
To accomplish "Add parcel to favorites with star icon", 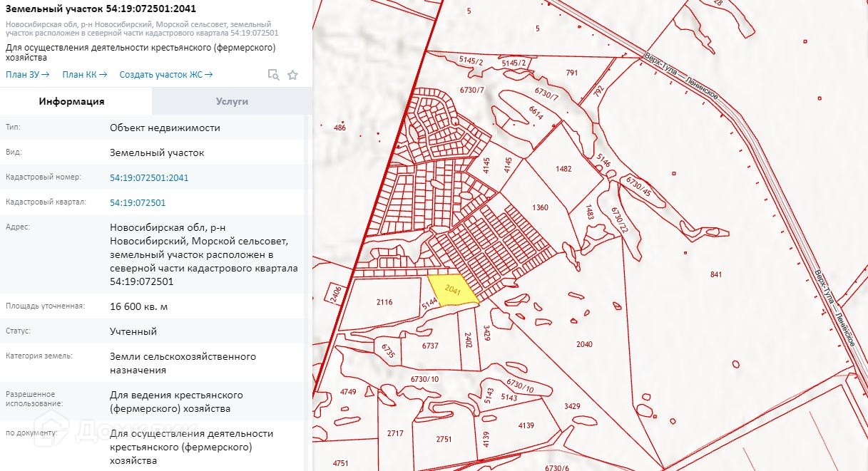I will tap(292, 75).
